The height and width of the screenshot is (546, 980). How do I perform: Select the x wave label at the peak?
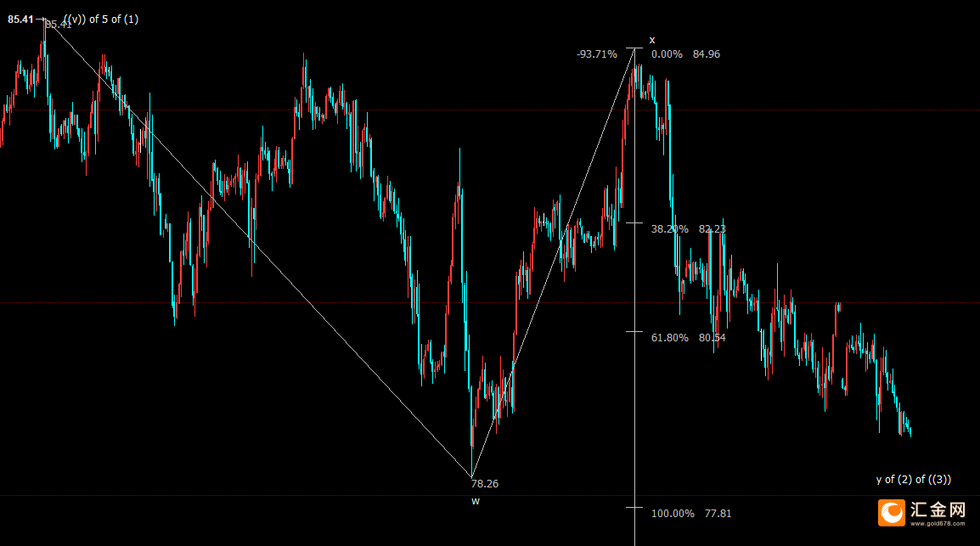point(652,40)
